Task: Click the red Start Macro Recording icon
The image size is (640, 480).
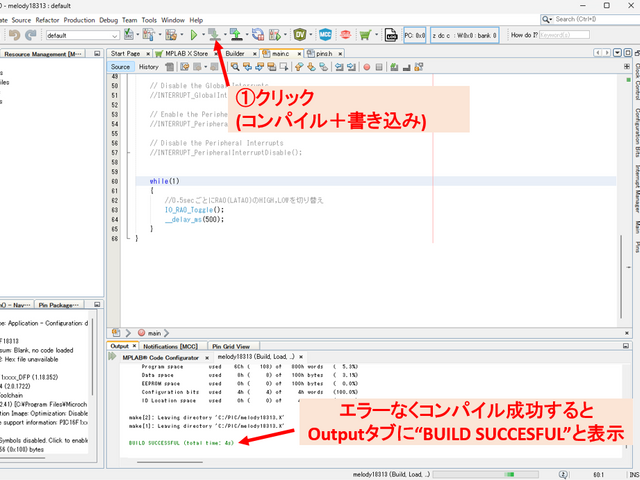Action: [x=367, y=67]
